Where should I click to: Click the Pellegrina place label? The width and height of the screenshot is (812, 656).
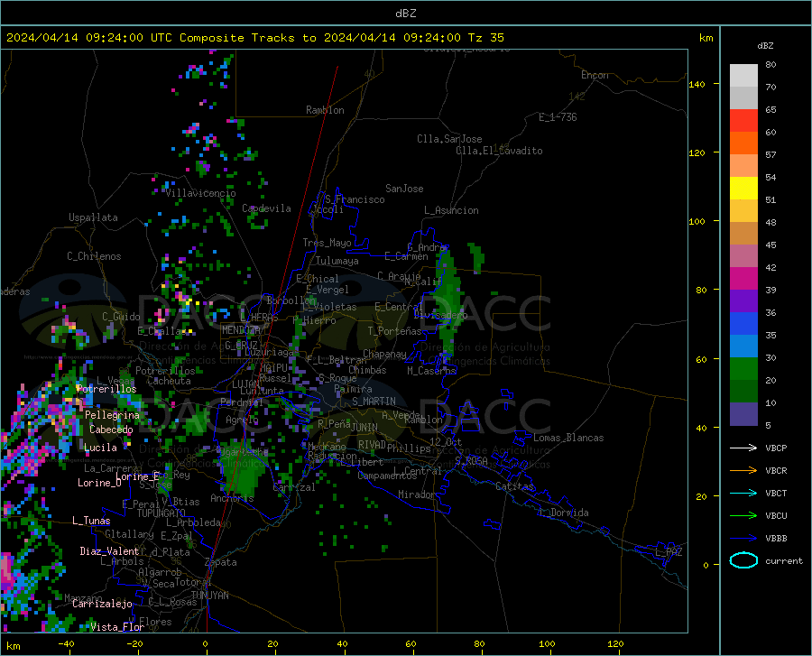pos(112,415)
